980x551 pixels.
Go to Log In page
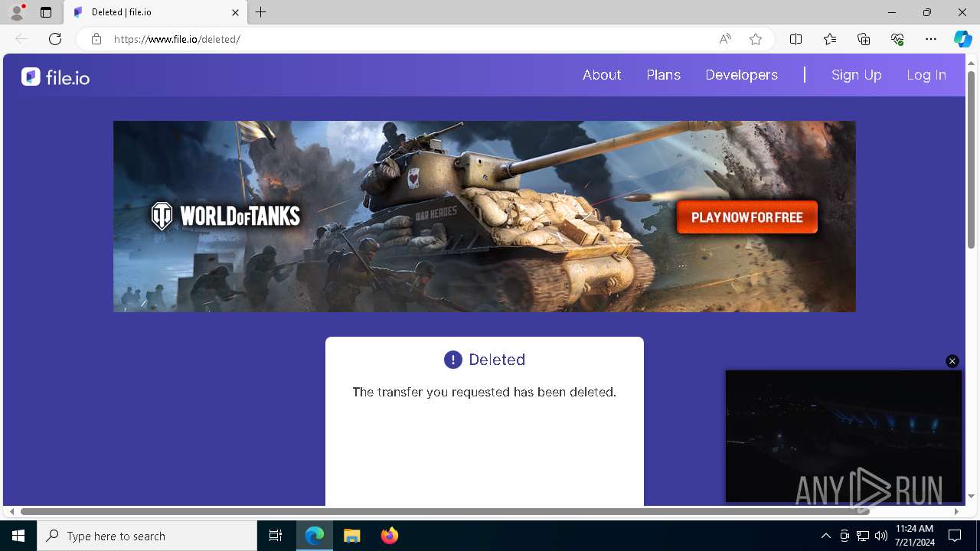926,75
